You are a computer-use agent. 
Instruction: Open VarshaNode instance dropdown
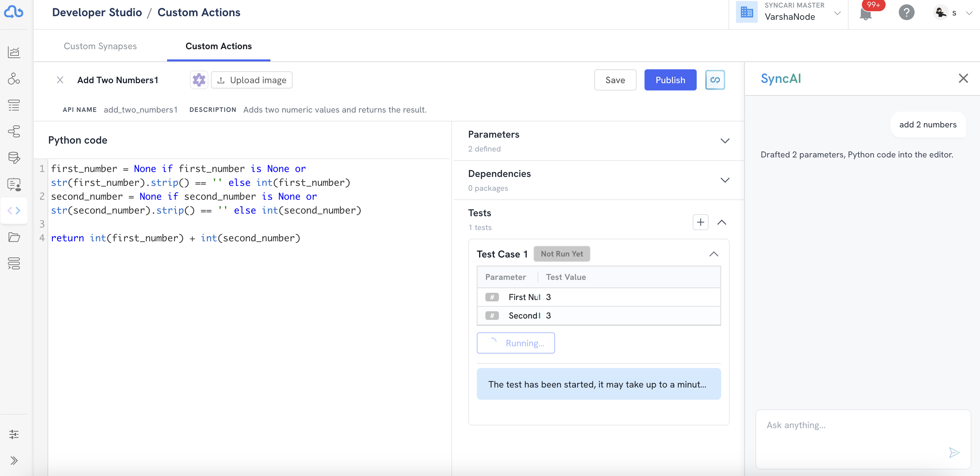(x=837, y=13)
